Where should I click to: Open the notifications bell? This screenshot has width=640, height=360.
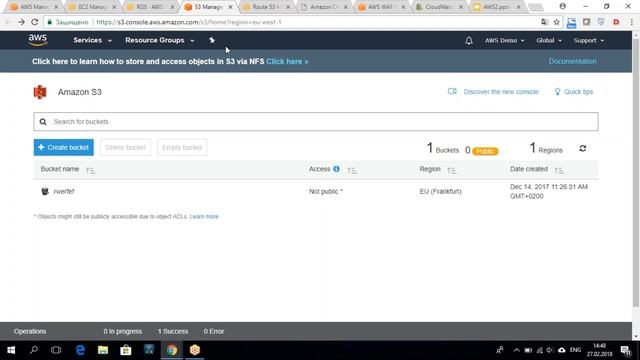pyautogui.click(x=469, y=40)
